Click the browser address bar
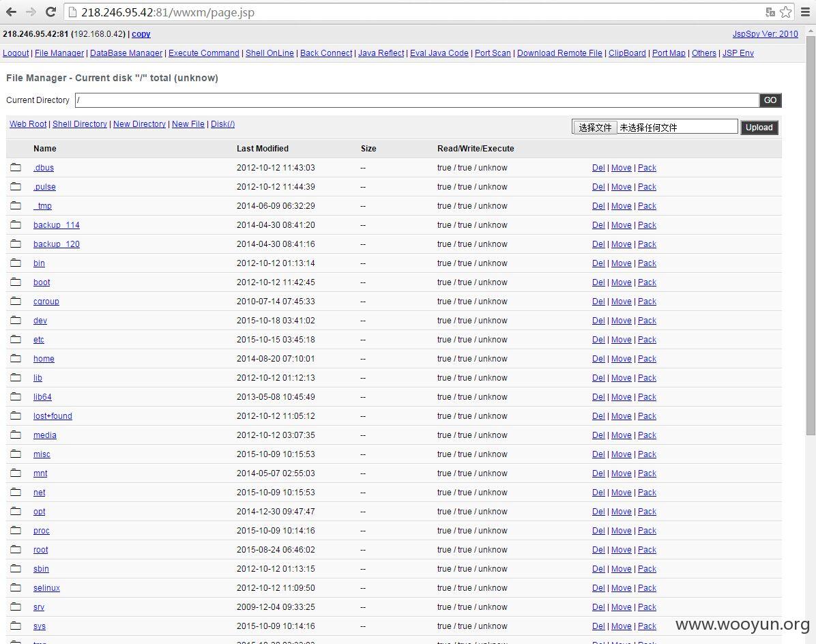The height and width of the screenshot is (644, 816). click(x=413, y=12)
